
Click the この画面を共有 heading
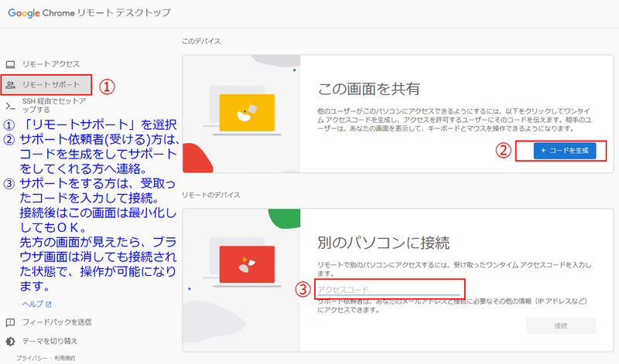pyautogui.click(x=369, y=89)
